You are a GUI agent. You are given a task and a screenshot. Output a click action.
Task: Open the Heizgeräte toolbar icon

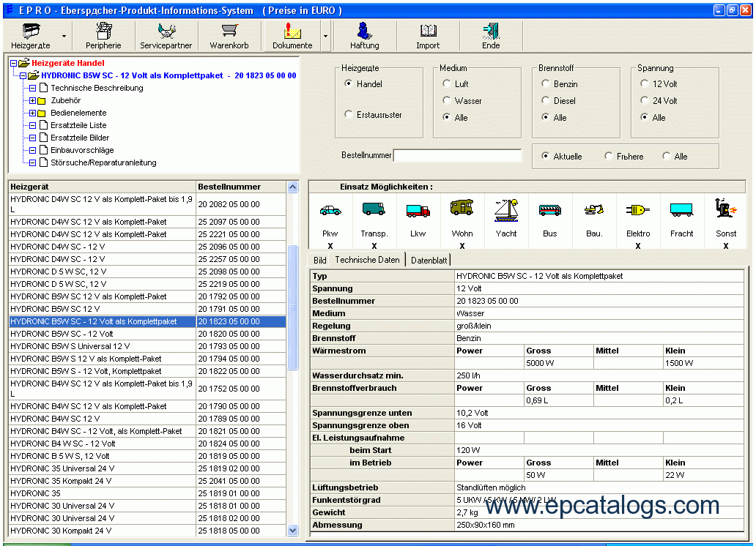click(x=31, y=31)
